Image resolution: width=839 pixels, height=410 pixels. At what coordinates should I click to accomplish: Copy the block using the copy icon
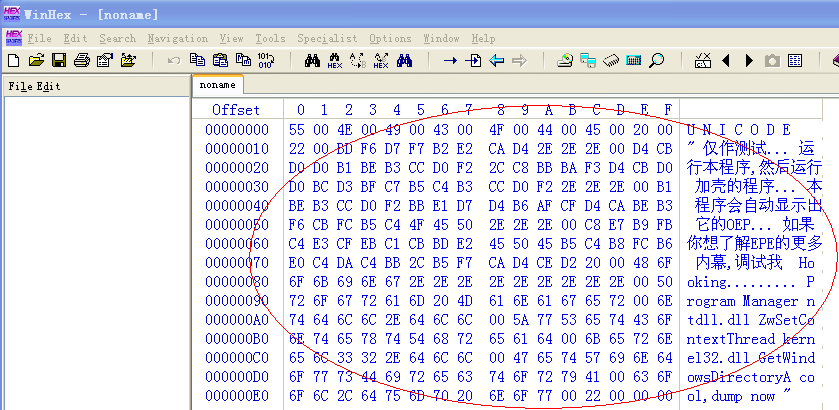click(197, 60)
